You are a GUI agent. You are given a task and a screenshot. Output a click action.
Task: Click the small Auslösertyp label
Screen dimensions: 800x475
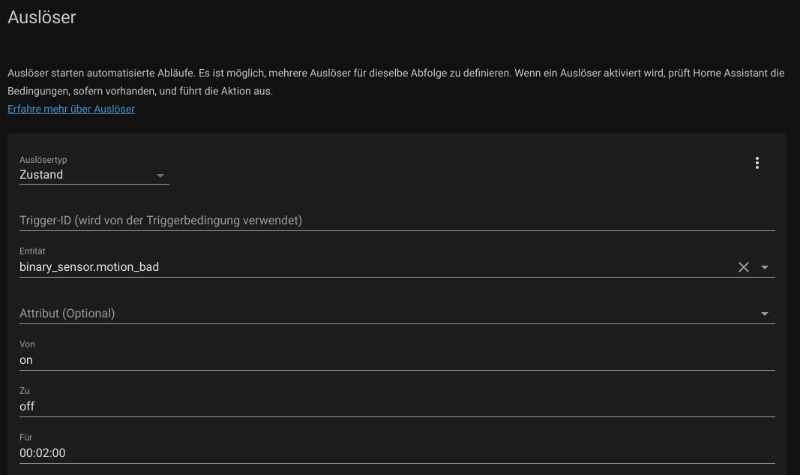tap(44, 160)
